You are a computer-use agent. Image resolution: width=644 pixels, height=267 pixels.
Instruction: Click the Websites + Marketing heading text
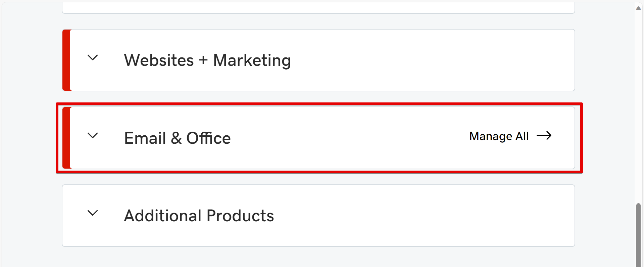[x=207, y=60]
